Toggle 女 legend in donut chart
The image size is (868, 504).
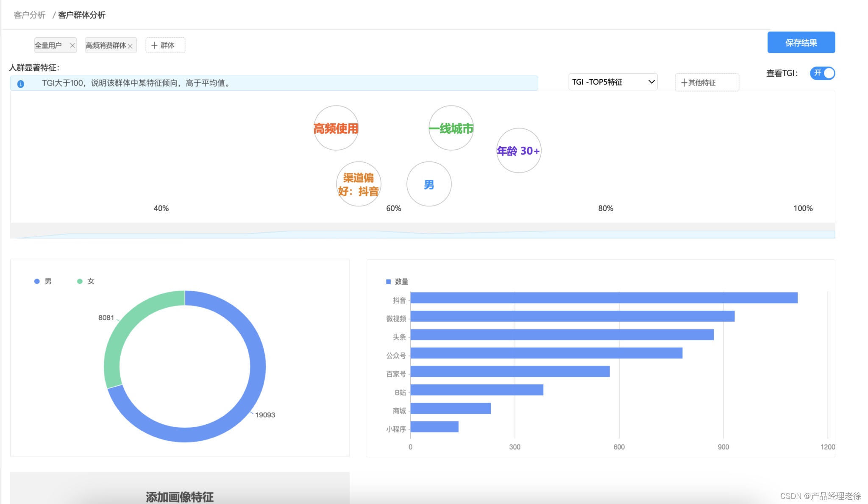86,281
